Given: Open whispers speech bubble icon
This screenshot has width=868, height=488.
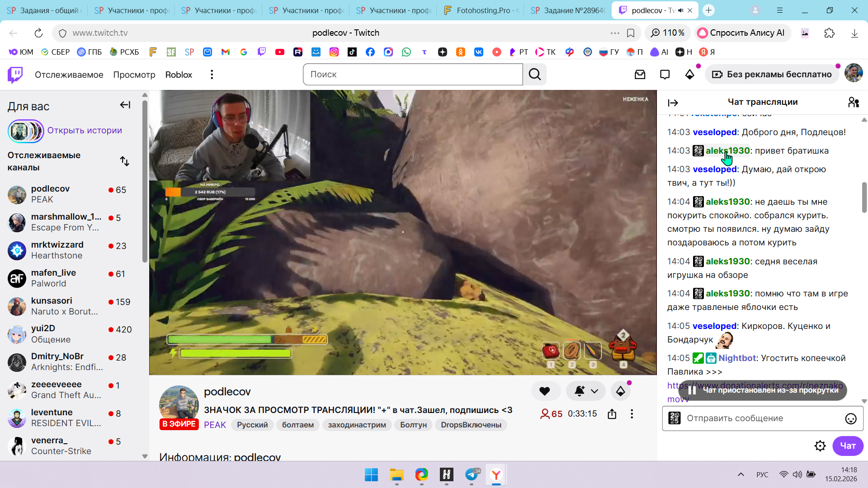Looking at the screenshot, I should point(665,75).
